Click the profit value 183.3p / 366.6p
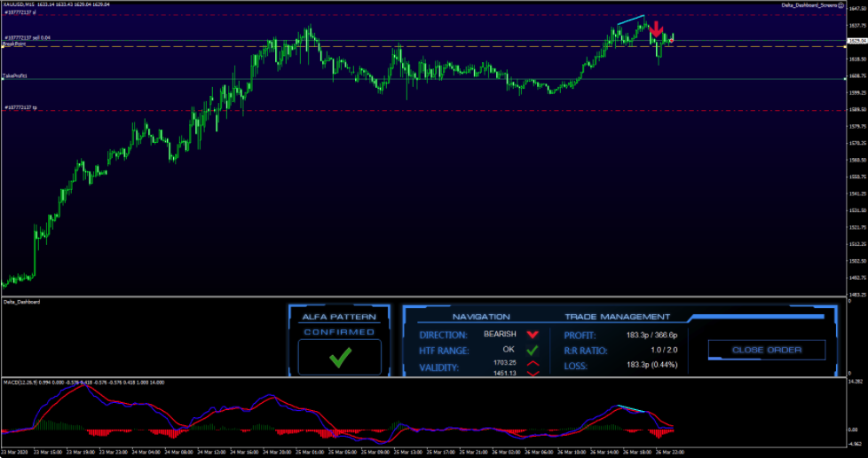868x458 pixels. point(652,335)
